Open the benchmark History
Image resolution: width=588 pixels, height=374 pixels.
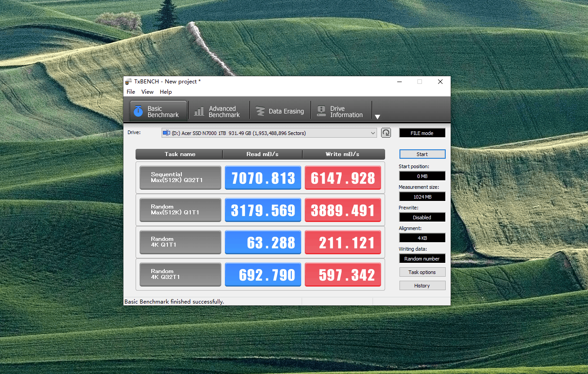pos(422,286)
